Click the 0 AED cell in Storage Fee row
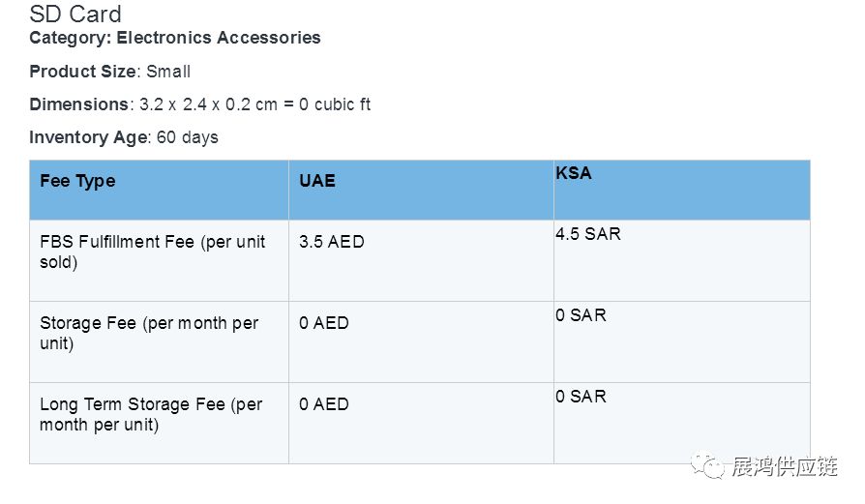The width and height of the screenshot is (865, 504). tap(323, 323)
